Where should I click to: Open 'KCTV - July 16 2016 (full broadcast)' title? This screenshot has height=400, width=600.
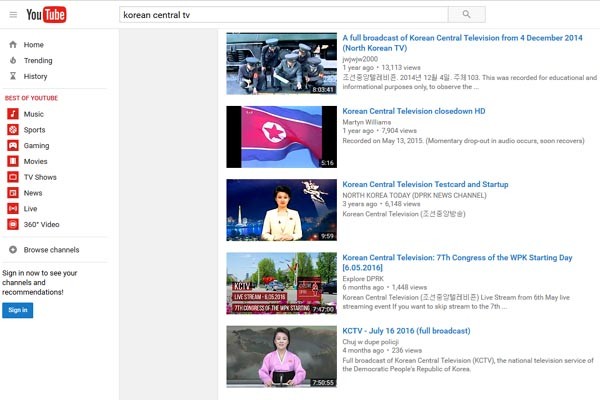tap(406, 331)
